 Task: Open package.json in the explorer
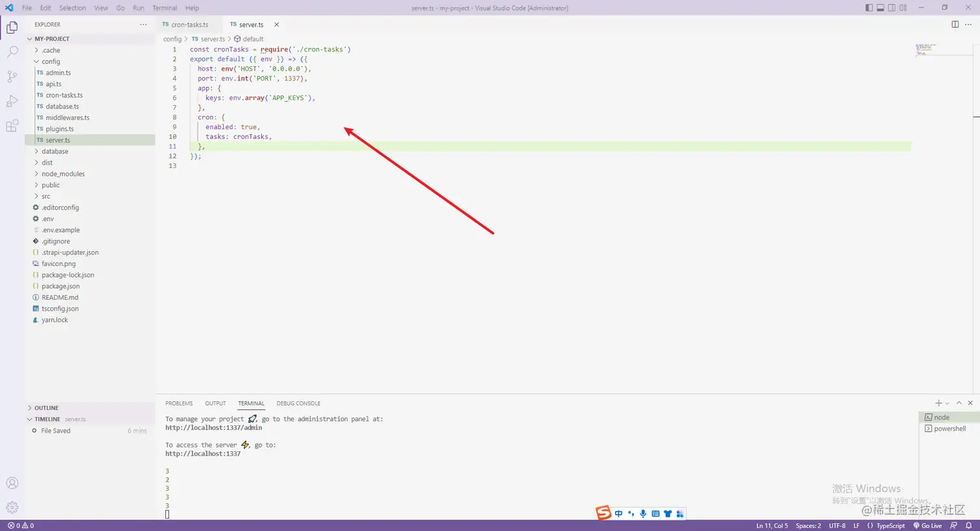click(91, 286)
